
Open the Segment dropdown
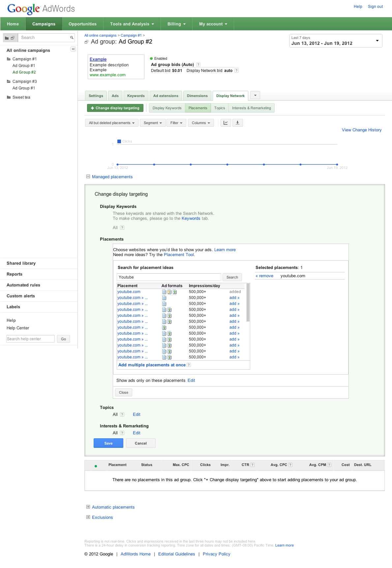pos(153,123)
